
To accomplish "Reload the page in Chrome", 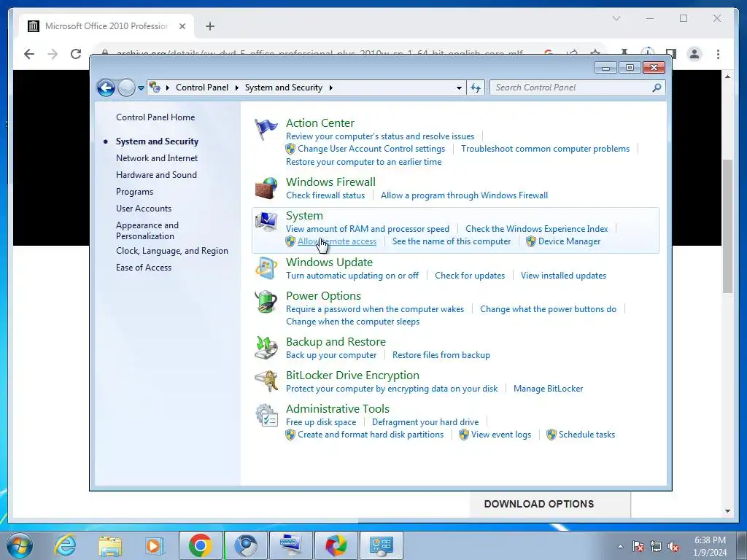I will tap(76, 54).
